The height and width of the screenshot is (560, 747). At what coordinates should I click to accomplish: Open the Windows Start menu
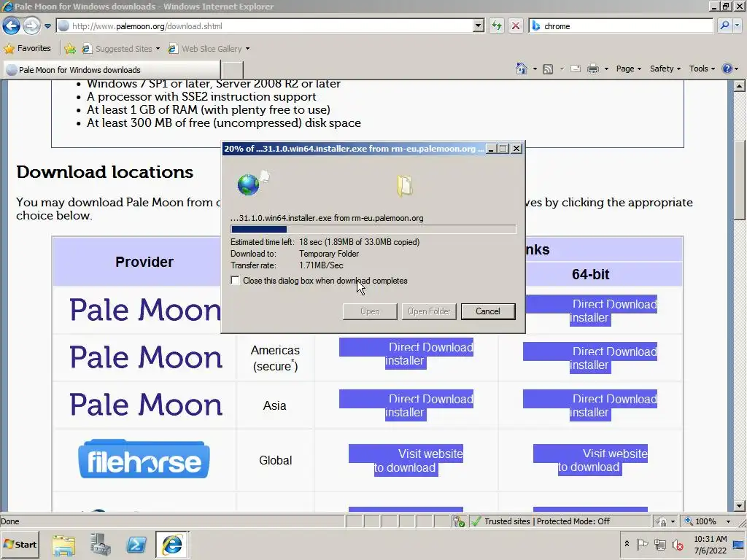[20, 544]
